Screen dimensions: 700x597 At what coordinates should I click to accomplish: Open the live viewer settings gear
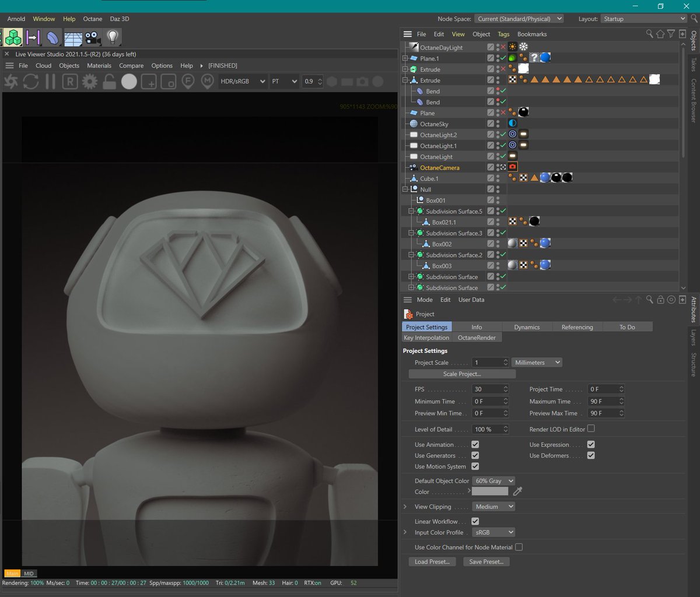pyautogui.click(x=89, y=82)
